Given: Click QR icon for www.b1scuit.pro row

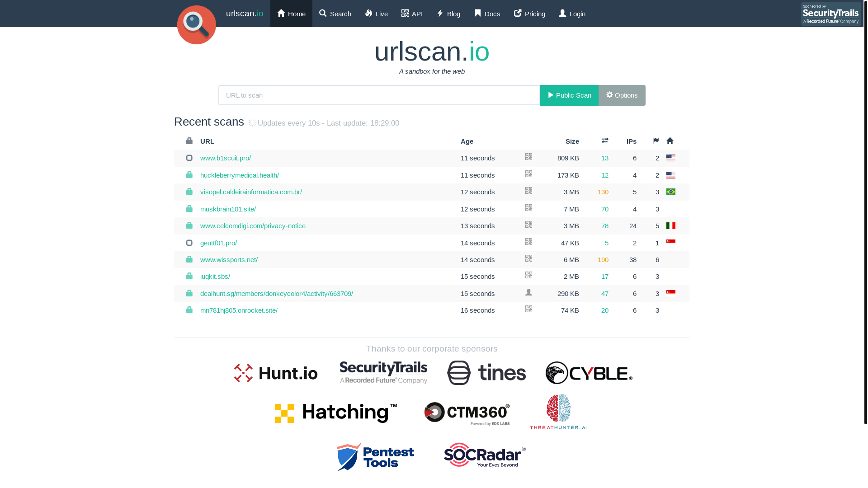Looking at the screenshot, I should point(528,157).
